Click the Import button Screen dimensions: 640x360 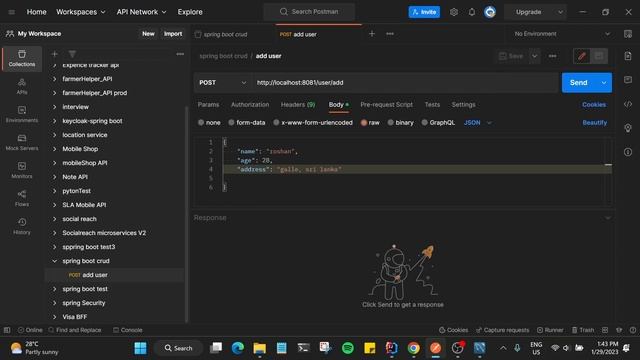coord(173,34)
